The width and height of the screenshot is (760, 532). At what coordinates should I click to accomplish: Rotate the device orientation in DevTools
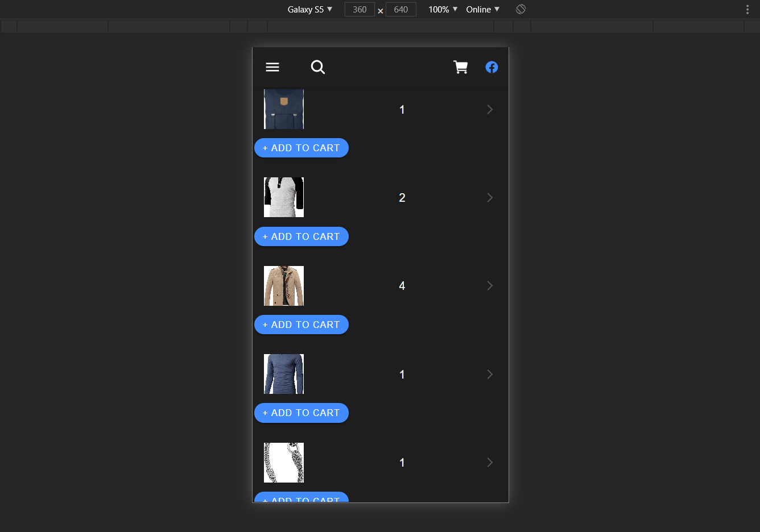tap(521, 9)
